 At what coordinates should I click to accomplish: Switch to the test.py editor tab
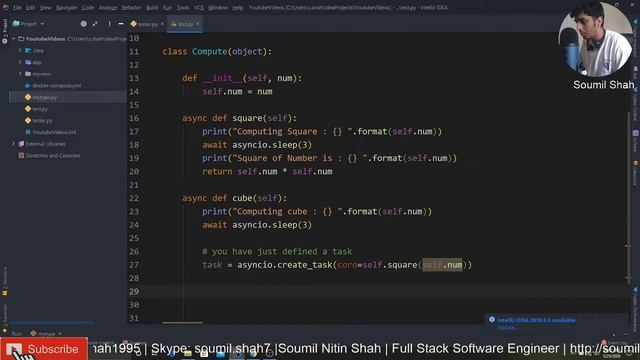184,24
